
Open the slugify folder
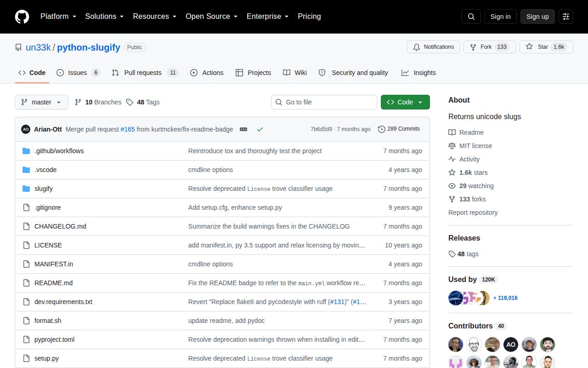tap(44, 189)
